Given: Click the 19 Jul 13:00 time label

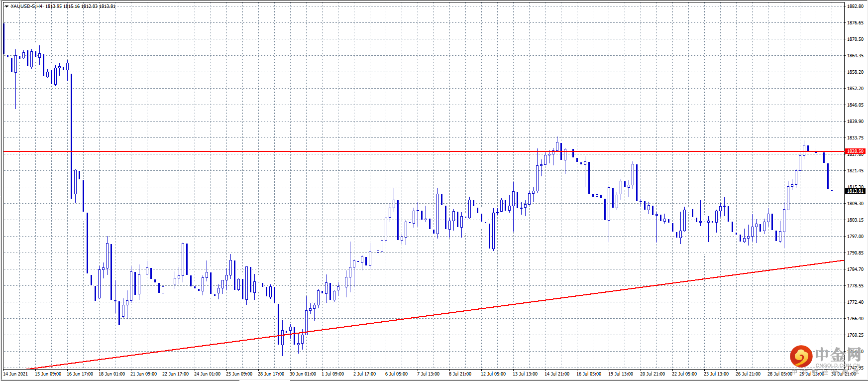Looking at the screenshot, I should (621, 374).
